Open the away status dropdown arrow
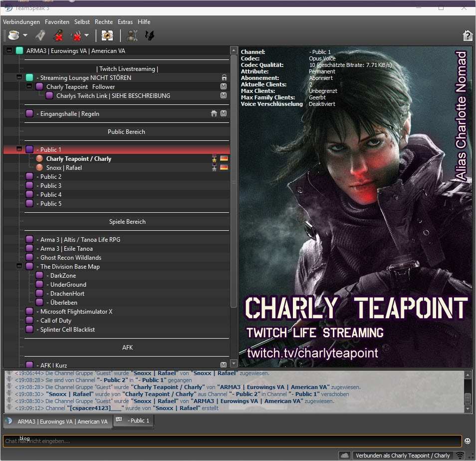 25,35
